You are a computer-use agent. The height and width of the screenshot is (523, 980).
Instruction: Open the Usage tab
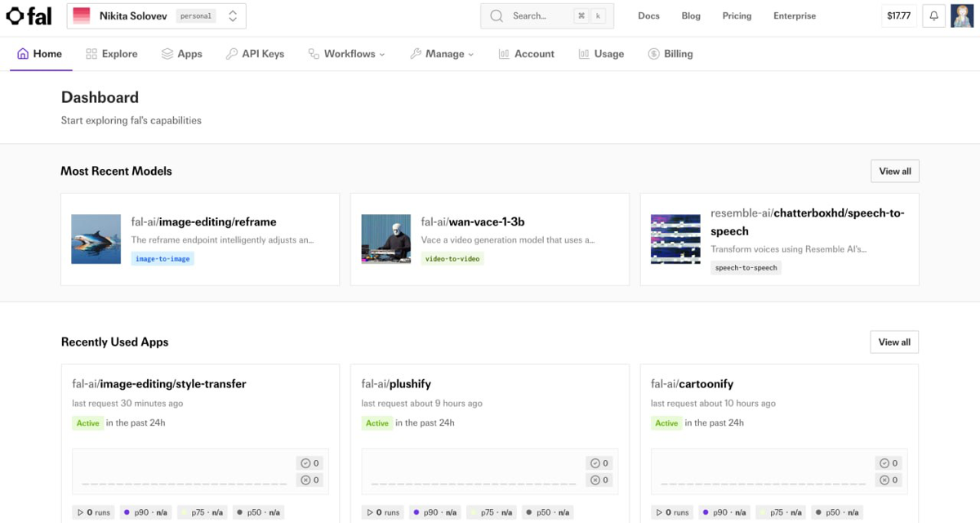point(601,54)
